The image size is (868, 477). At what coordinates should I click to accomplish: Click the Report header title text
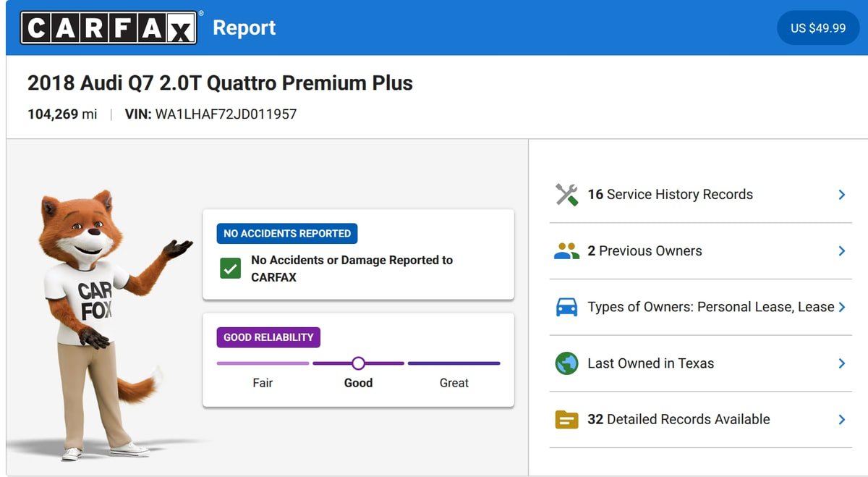[244, 28]
